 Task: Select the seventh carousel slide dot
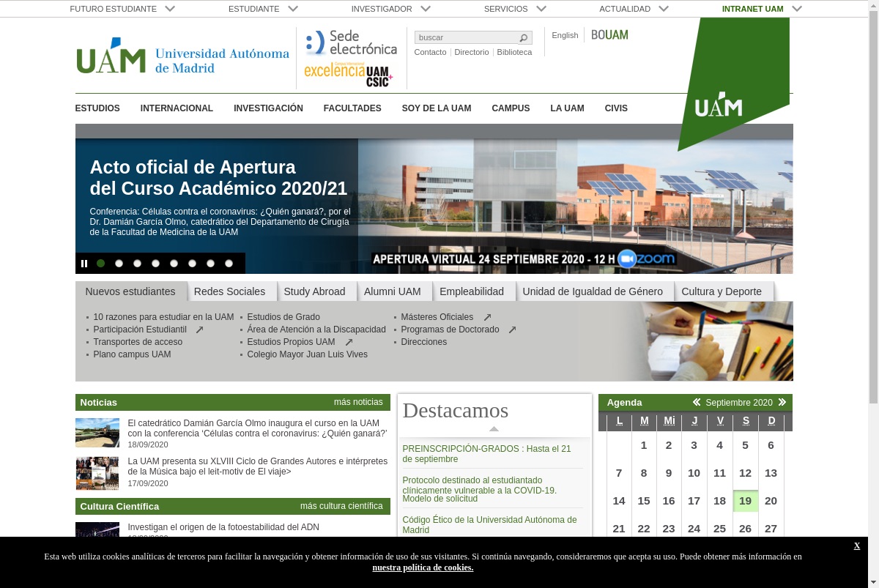pyautogui.click(x=210, y=264)
